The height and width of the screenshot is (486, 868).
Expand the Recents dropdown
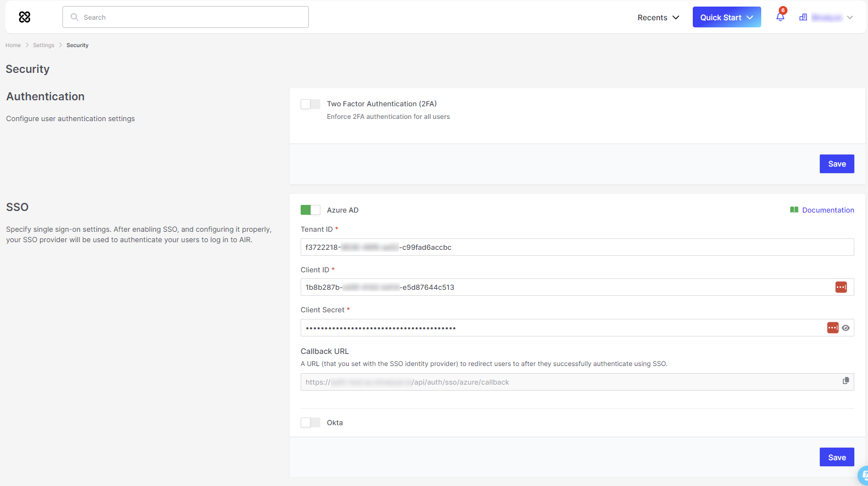[x=658, y=18]
